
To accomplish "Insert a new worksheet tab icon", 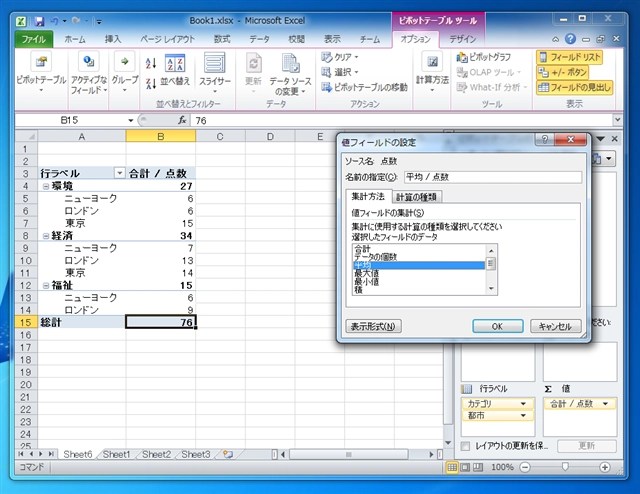I will (228, 454).
